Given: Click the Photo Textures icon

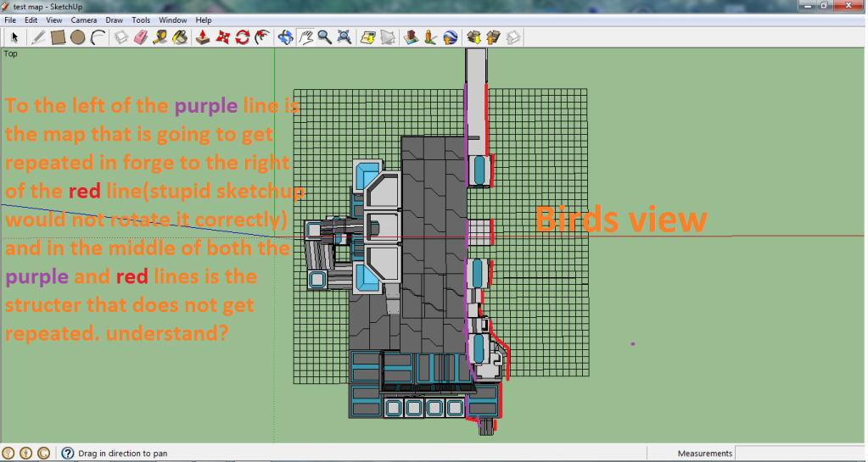Looking at the screenshot, I should [431, 37].
